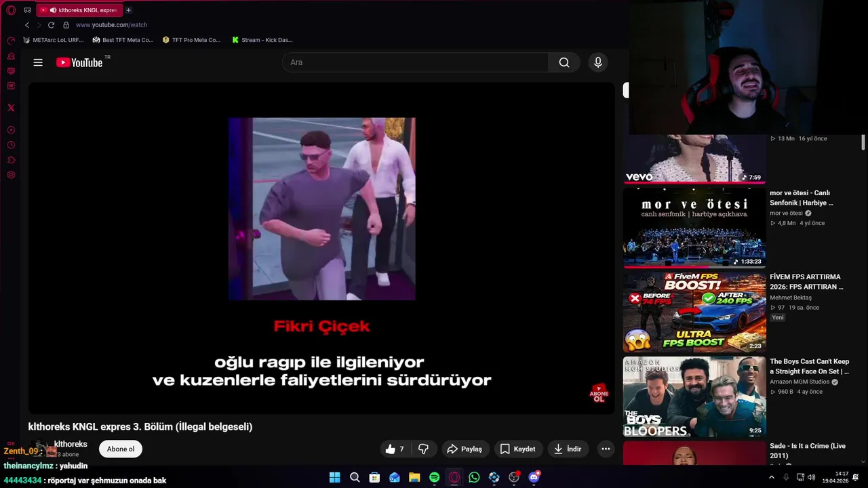The width and height of the screenshot is (868, 488).
Task: Open Discord from the taskbar
Action: coord(534,477)
